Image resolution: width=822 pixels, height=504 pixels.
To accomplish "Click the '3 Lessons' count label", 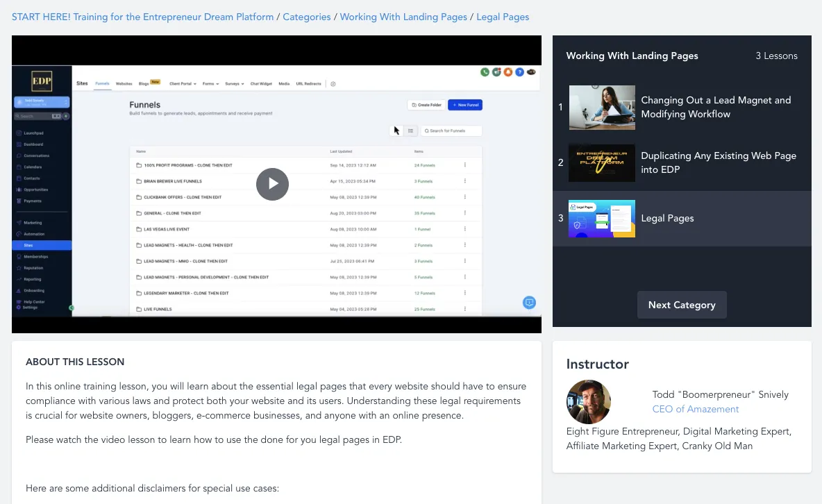I will 776,56.
